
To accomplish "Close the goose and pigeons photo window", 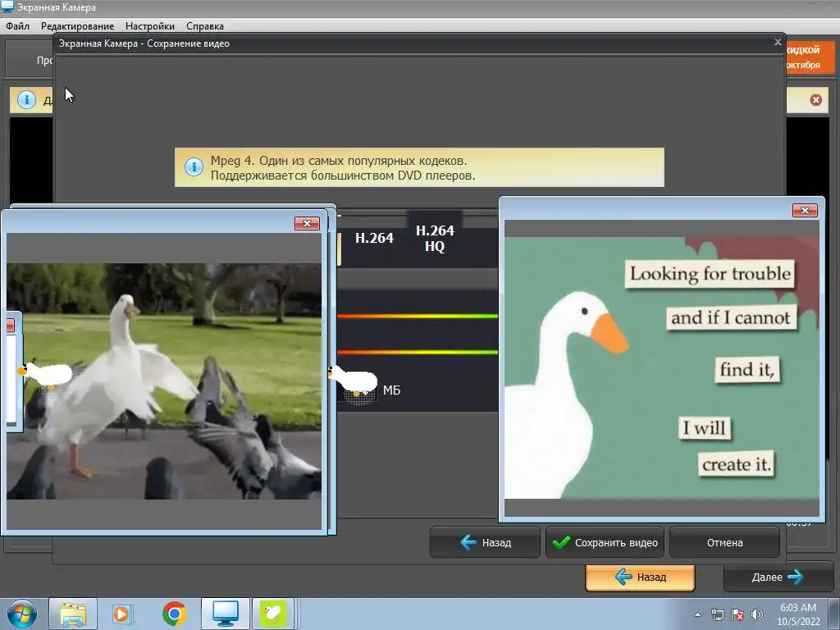I will click(x=307, y=223).
